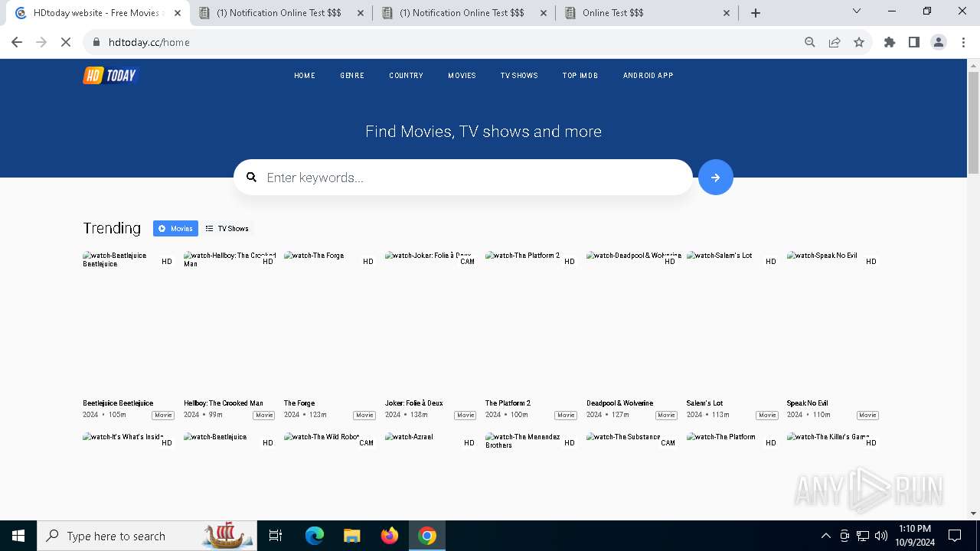Open ANDROID APP page
980x551 pixels.
tap(648, 76)
